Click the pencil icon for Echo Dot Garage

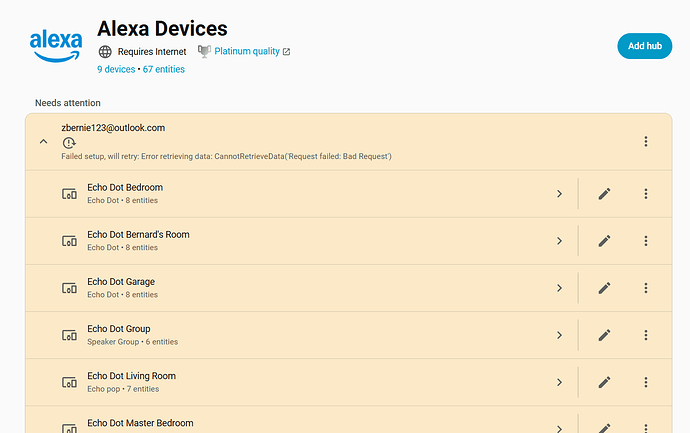[604, 288]
